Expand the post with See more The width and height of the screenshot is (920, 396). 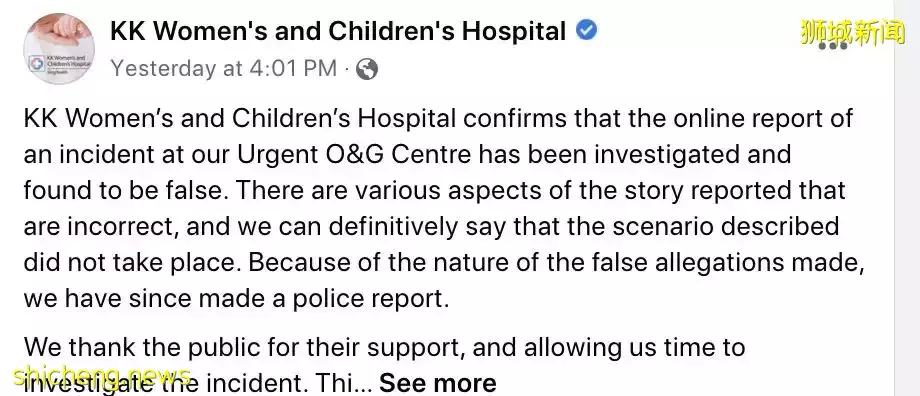point(438,383)
